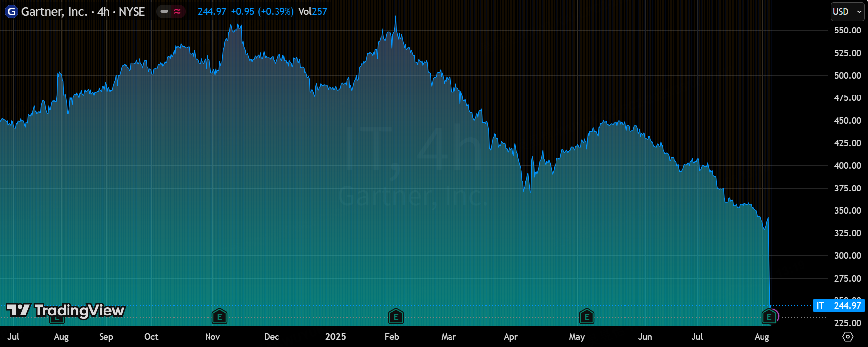Click the 450.00 price axis label
The image size is (868, 347).
(847, 121)
